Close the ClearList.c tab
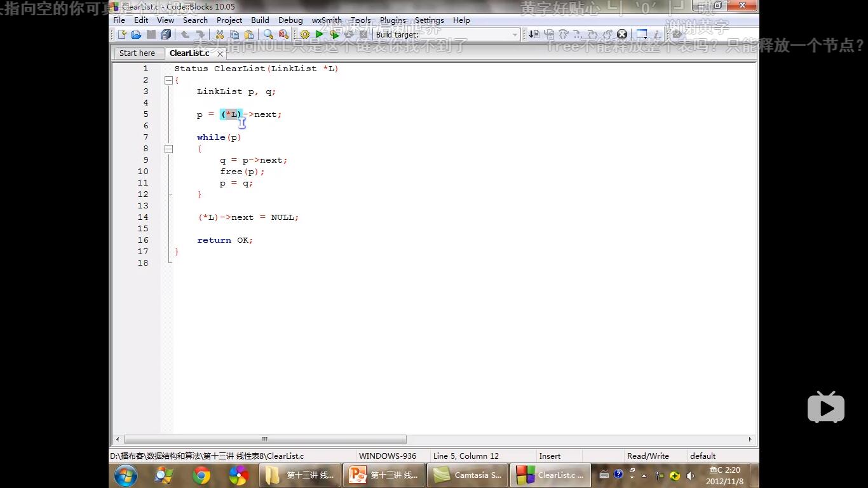Image resolution: width=868 pixels, height=488 pixels. [x=220, y=54]
